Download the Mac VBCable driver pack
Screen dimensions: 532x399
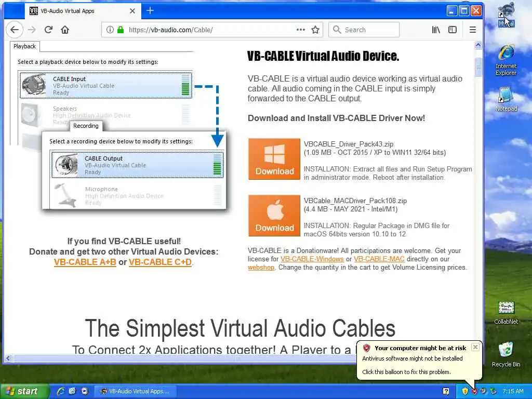point(274,216)
